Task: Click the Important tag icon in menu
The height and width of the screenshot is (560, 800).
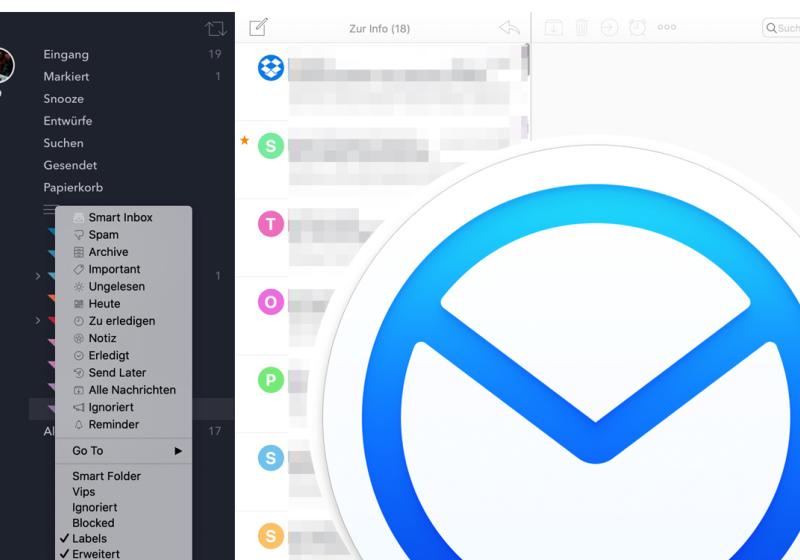Action: tap(79, 269)
